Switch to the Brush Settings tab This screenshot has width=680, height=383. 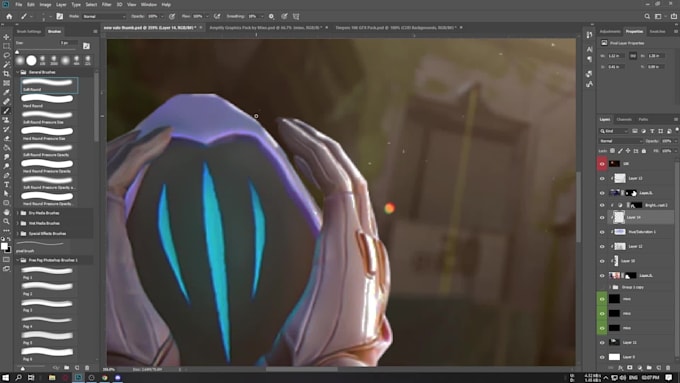coord(29,31)
